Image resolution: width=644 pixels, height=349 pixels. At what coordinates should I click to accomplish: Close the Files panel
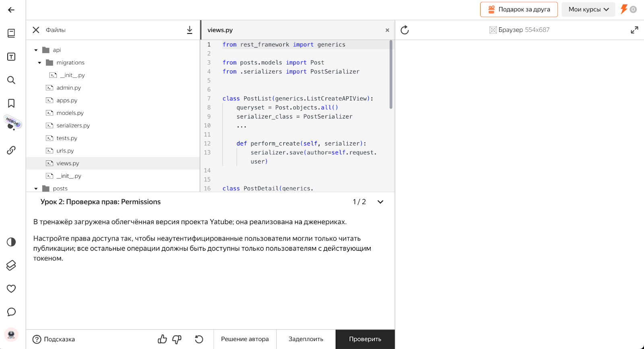tap(36, 30)
